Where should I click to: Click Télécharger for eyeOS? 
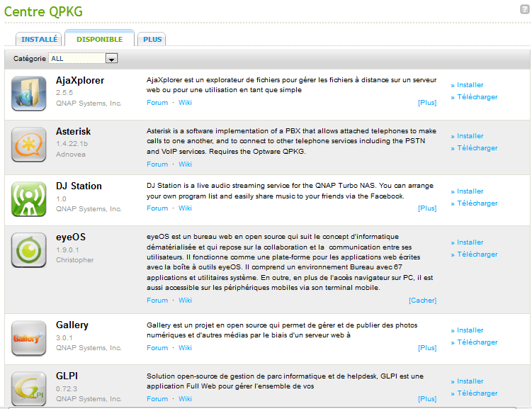click(477, 254)
